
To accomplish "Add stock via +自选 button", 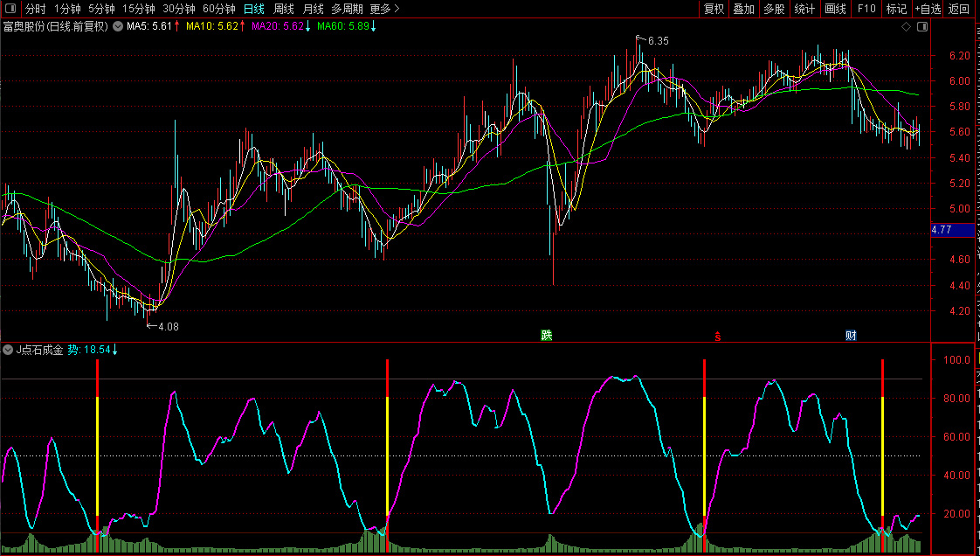I will [x=928, y=9].
